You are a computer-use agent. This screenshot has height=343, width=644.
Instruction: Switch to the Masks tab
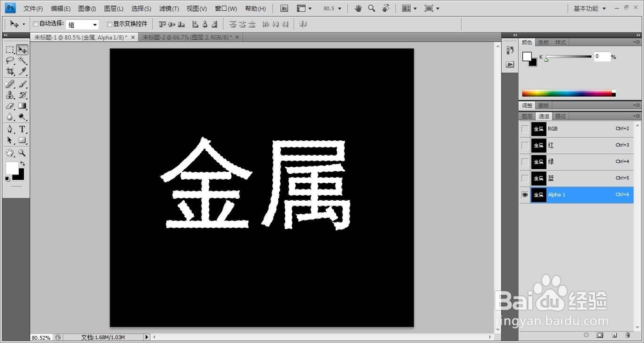click(544, 106)
